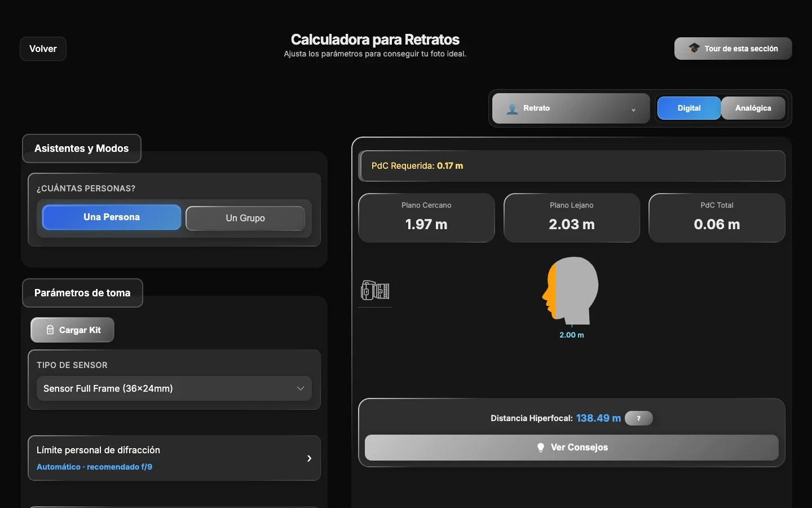
Task: Switch to Analógica mode
Action: pyautogui.click(x=753, y=108)
